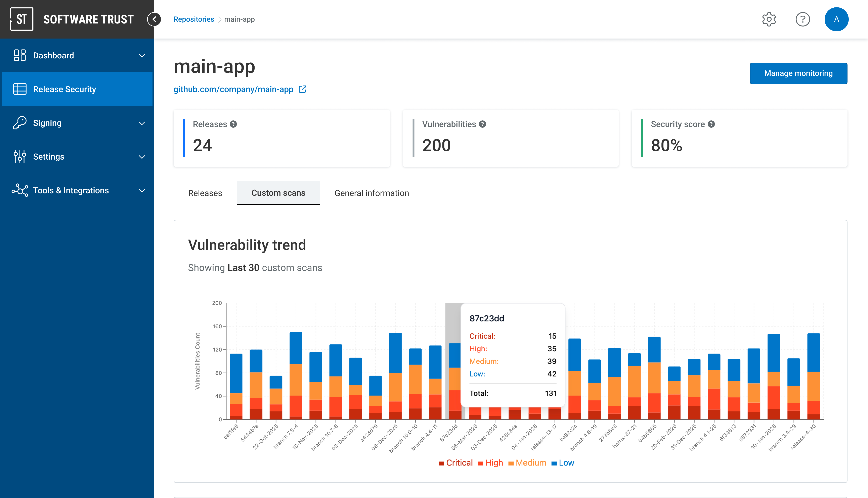This screenshot has height=498, width=868.
Task: Click the Release Security table icon
Action: 20,89
